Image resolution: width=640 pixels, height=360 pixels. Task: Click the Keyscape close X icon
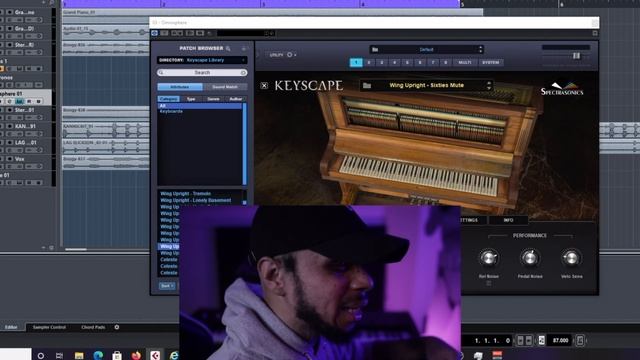tap(264, 85)
